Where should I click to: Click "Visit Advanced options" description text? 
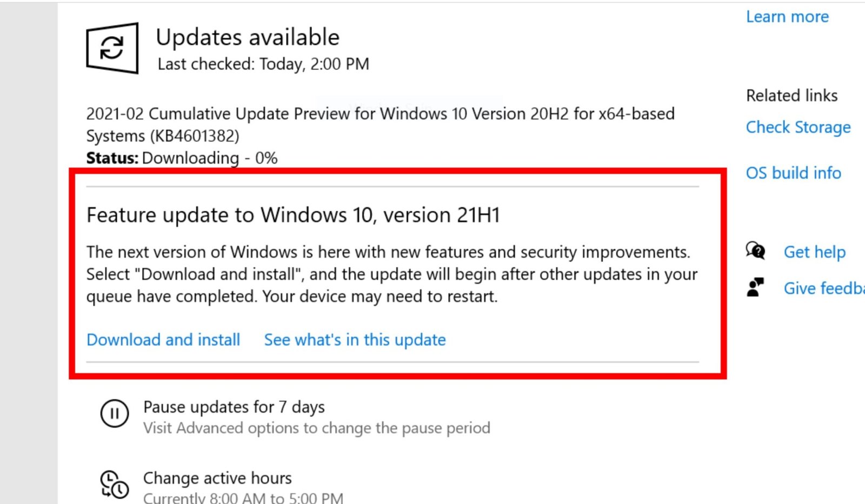click(x=316, y=427)
